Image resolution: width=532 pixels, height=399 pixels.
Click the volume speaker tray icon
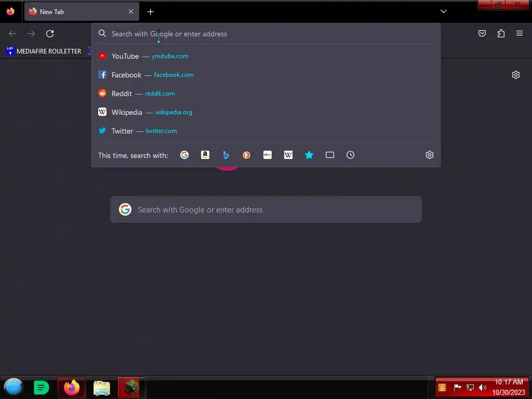483,387
